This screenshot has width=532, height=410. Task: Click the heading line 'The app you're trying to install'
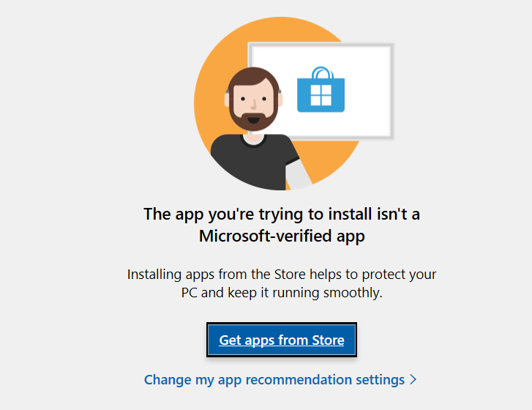[x=282, y=215]
